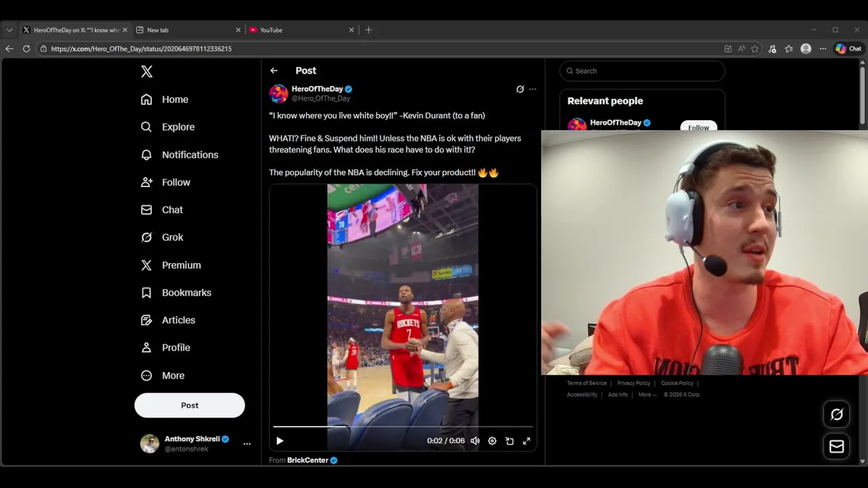The width and height of the screenshot is (868, 488).
Task: Open floating messages envelope button
Action: 836,447
